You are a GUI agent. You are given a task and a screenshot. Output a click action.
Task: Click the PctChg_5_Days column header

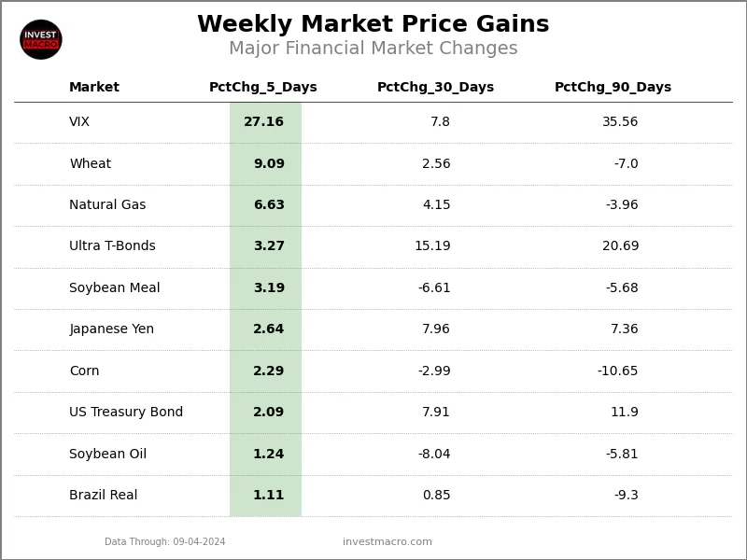click(263, 88)
